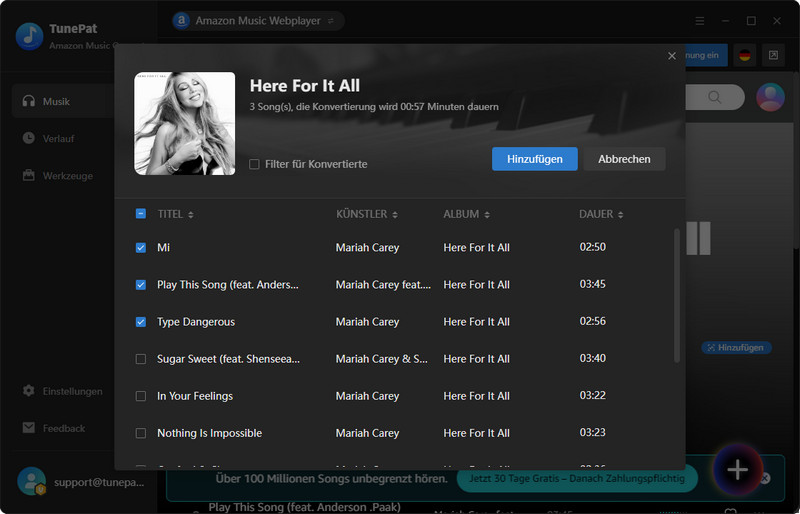The height and width of the screenshot is (514, 800).
Task: Uncheck Play This Song checkbox
Action: (x=141, y=285)
